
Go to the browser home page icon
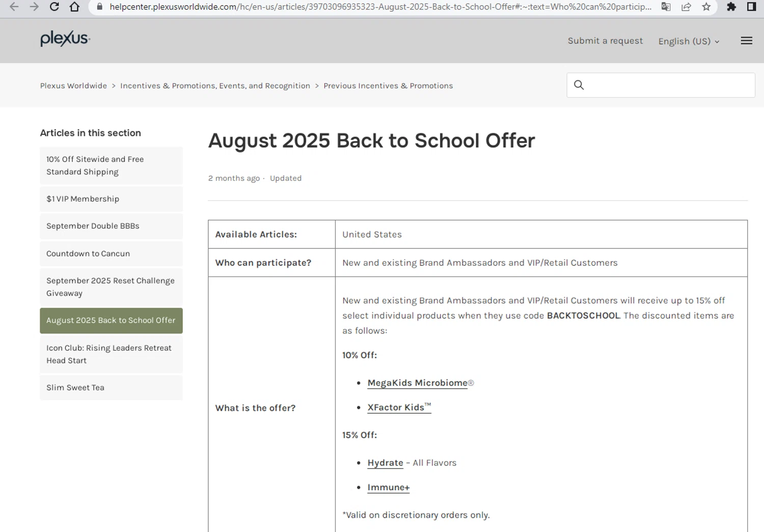click(x=74, y=7)
